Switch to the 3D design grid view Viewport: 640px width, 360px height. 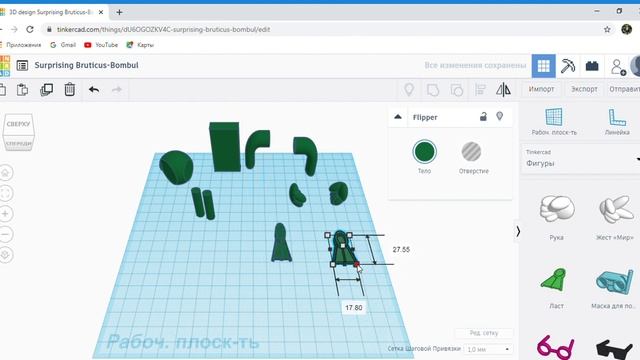543,66
